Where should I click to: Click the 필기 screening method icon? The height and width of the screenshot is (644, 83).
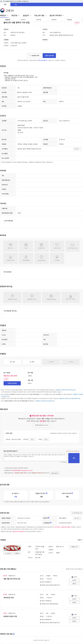point(51,362)
